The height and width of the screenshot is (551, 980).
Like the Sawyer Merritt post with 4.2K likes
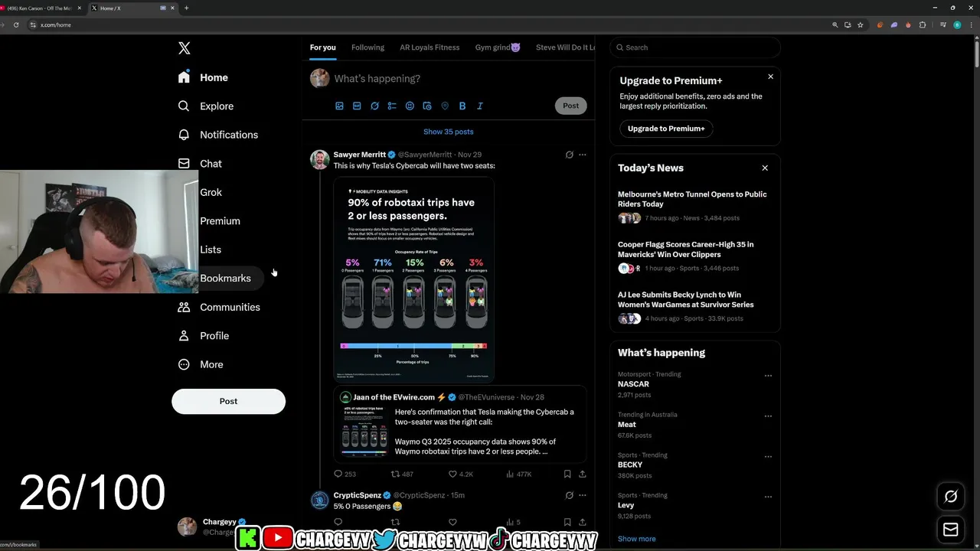point(460,474)
